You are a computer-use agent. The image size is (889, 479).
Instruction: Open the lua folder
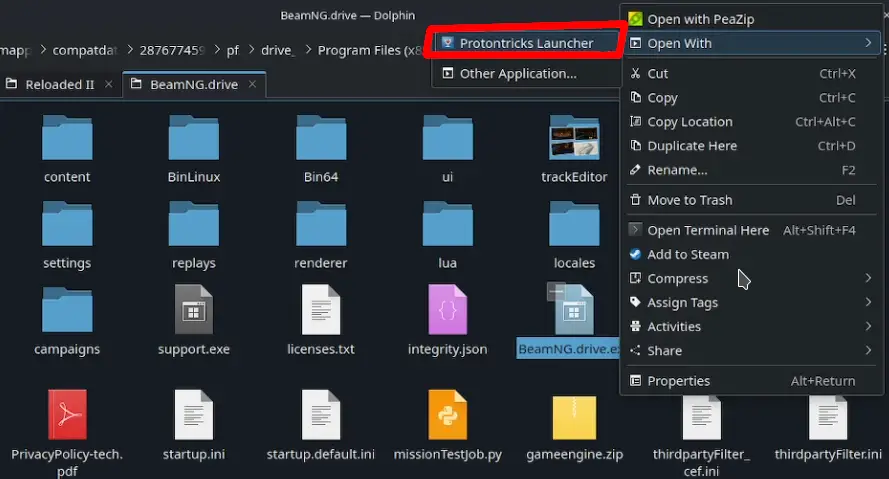pyautogui.click(x=447, y=224)
